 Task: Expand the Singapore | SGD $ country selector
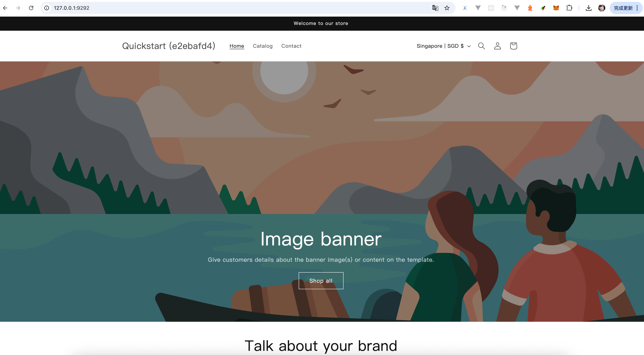click(x=443, y=46)
